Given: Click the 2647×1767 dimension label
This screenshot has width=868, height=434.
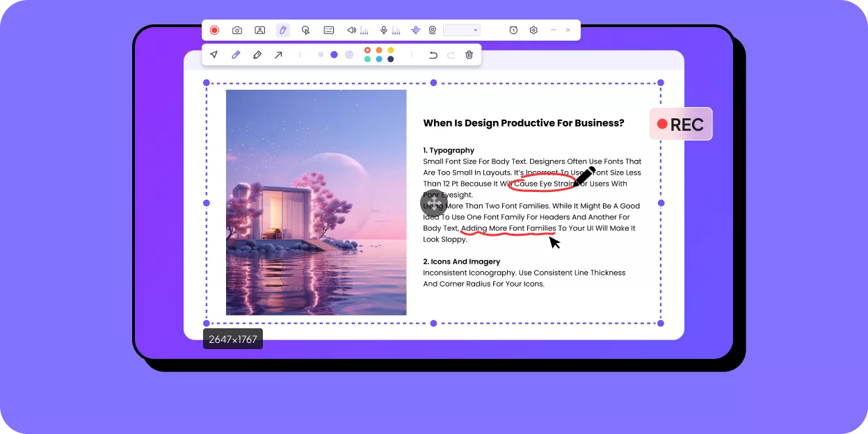Looking at the screenshot, I should click(233, 339).
